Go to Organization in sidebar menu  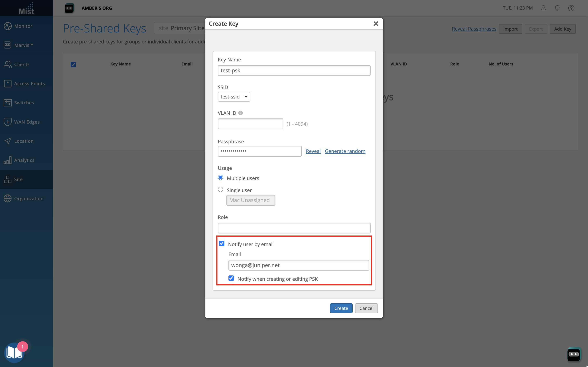pyautogui.click(x=29, y=199)
